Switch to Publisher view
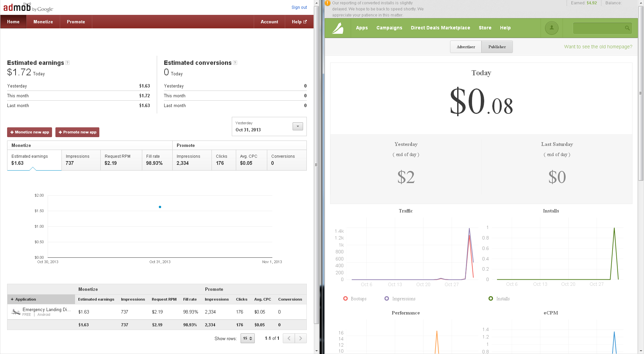Image resolution: width=644 pixels, height=354 pixels. pyautogui.click(x=497, y=47)
